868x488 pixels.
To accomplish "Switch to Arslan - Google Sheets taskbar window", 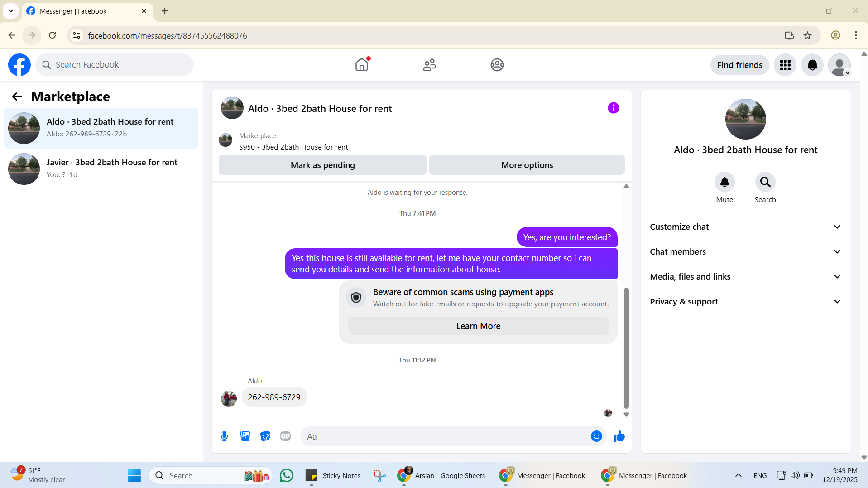I will (x=441, y=475).
